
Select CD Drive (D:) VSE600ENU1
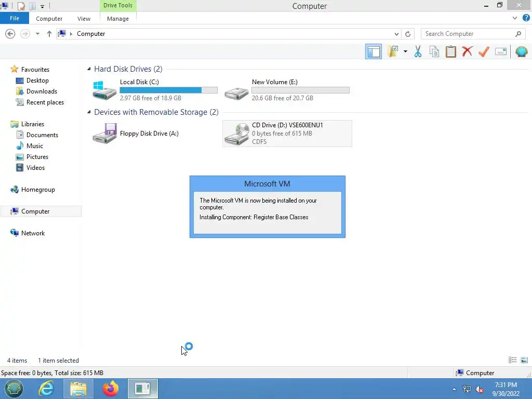click(287, 134)
